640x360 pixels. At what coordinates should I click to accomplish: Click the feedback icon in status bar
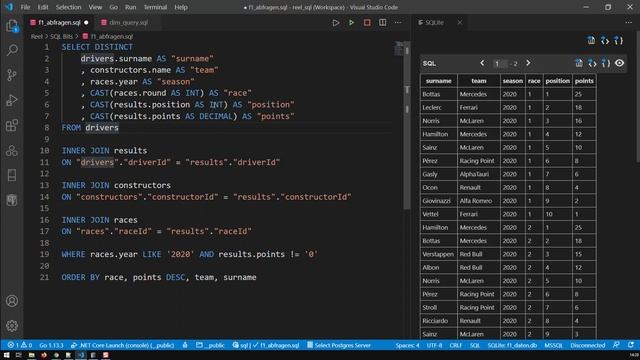click(x=616, y=345)
